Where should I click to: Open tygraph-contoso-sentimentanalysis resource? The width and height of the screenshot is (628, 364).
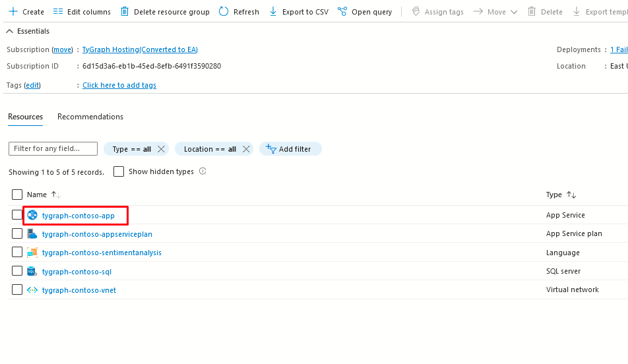coord(102,253)
